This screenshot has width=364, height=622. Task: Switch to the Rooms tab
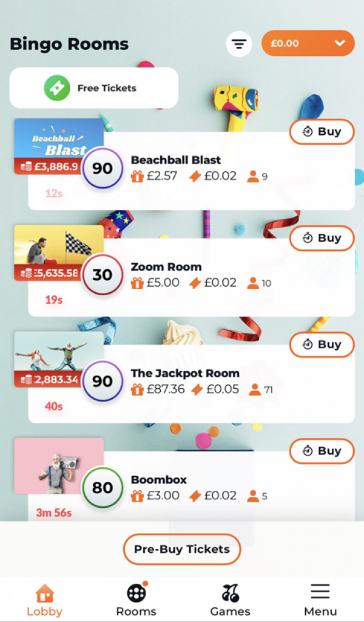pyautogui.click(x=136, y=600)
